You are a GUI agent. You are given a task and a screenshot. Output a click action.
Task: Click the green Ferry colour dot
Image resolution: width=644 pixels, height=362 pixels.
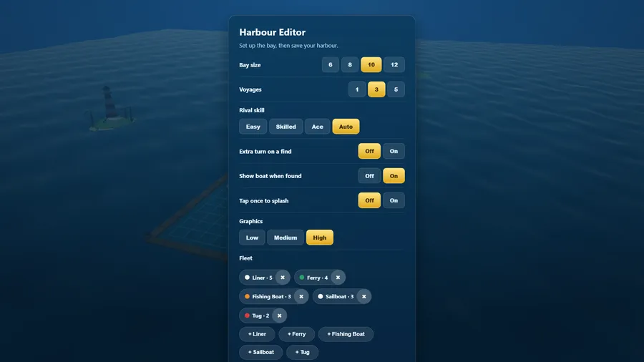[x=302, y=278]
